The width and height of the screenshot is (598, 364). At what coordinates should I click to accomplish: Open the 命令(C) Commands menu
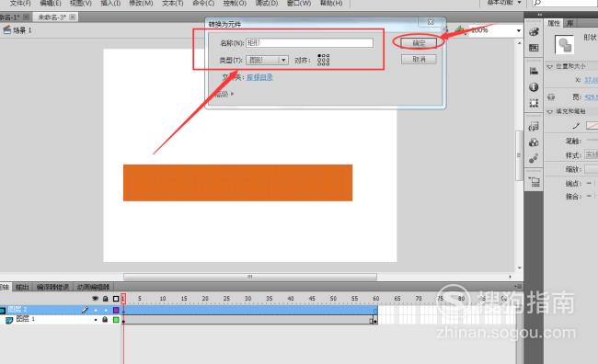tap(203, 3)
